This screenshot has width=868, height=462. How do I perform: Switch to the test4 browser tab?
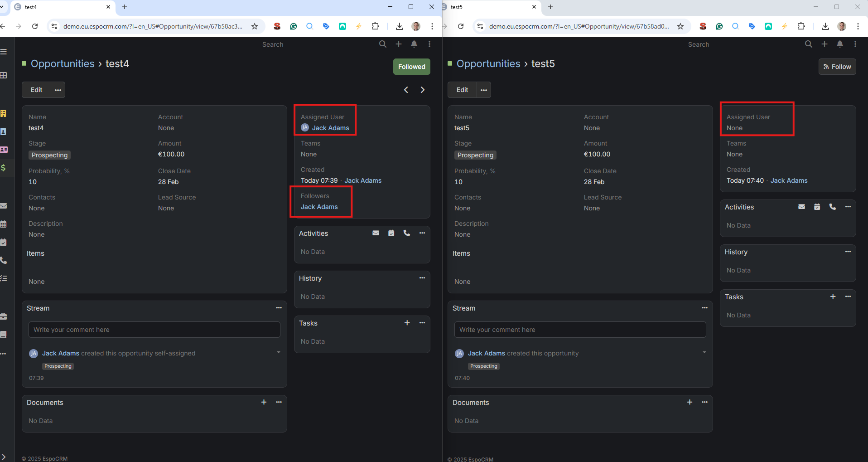point(59,7)
